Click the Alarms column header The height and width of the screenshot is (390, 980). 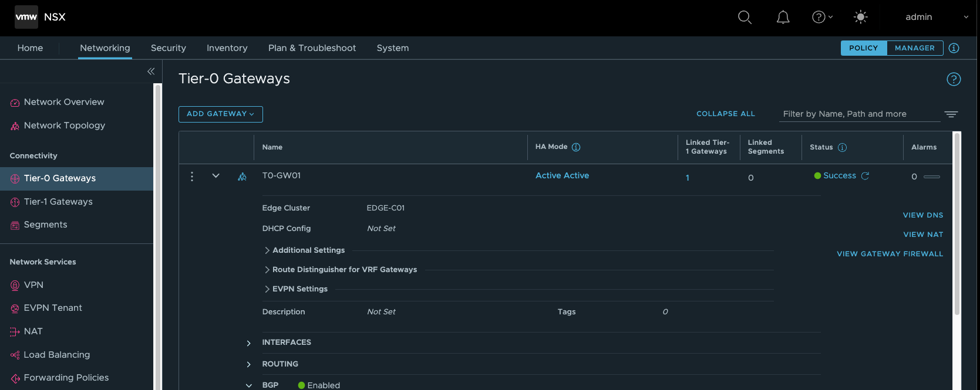[x=924, y=147]
